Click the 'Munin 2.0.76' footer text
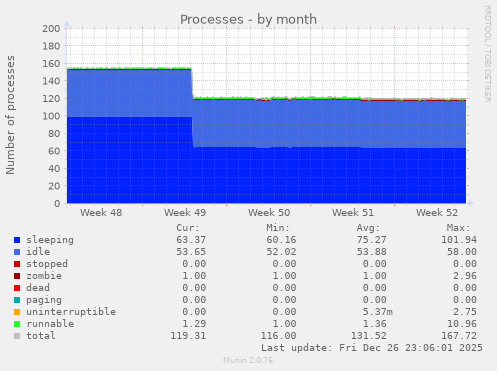497x371 pixels. 248,360
